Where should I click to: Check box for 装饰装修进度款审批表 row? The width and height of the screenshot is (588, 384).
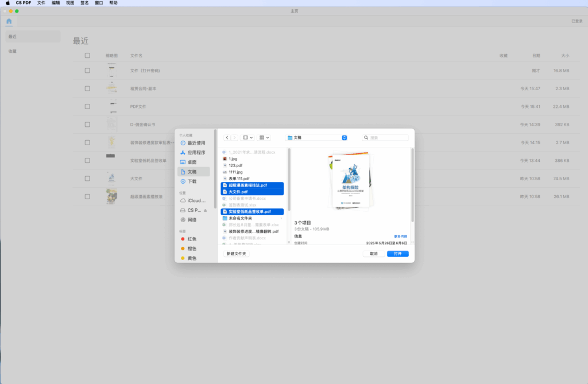coord(87,142)
